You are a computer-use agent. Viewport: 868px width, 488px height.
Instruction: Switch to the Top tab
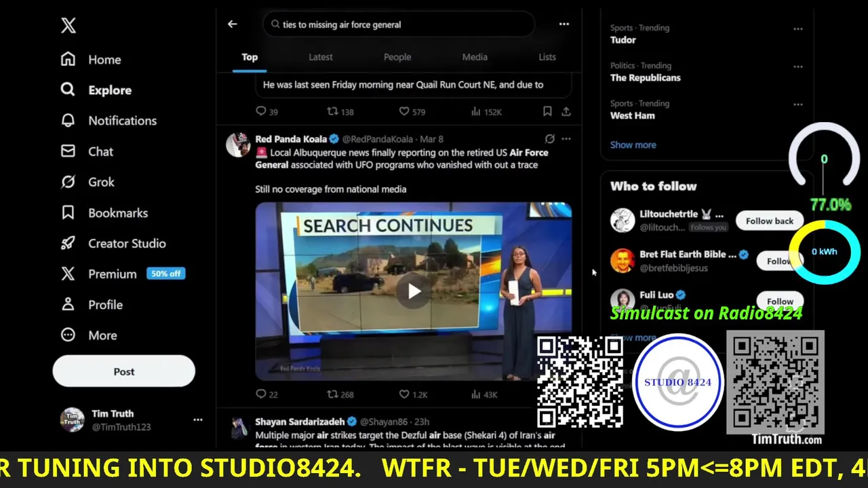tap(250, 57)
